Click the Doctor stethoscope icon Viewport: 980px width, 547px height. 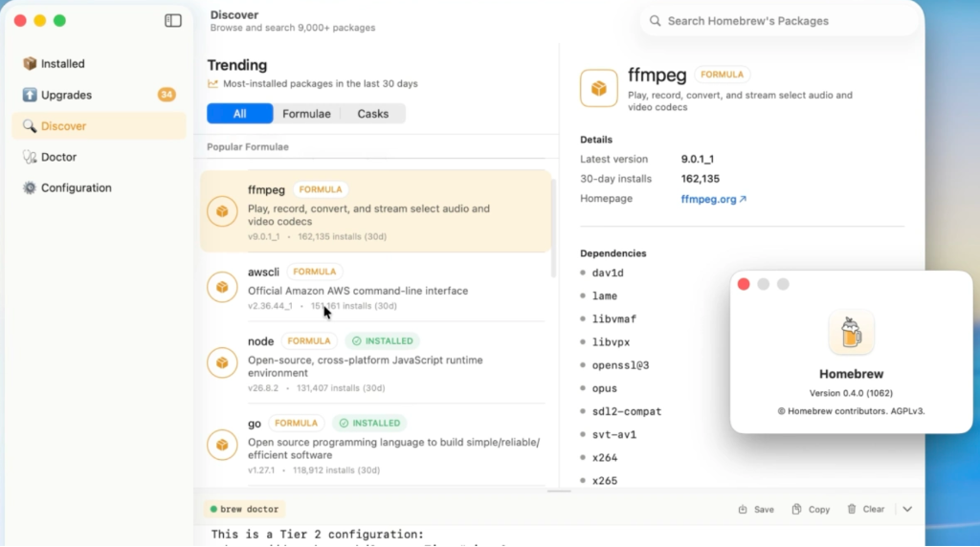[30, 157]
